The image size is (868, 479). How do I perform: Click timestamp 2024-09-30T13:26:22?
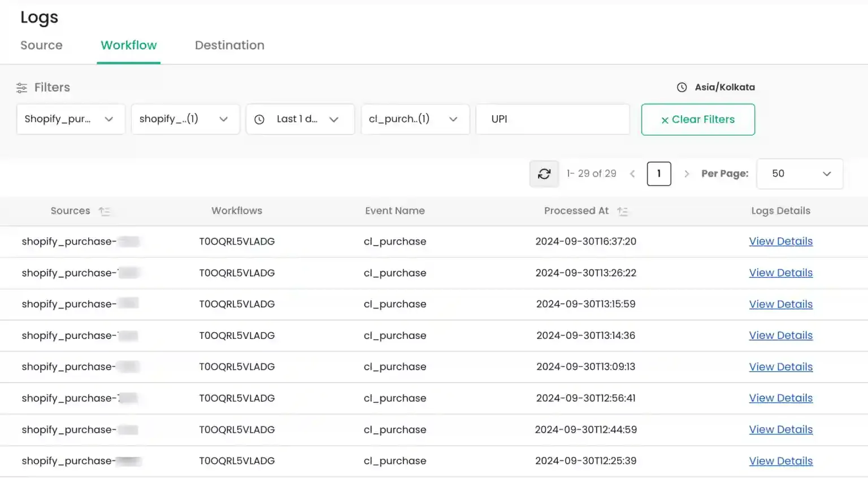(585, 273)
